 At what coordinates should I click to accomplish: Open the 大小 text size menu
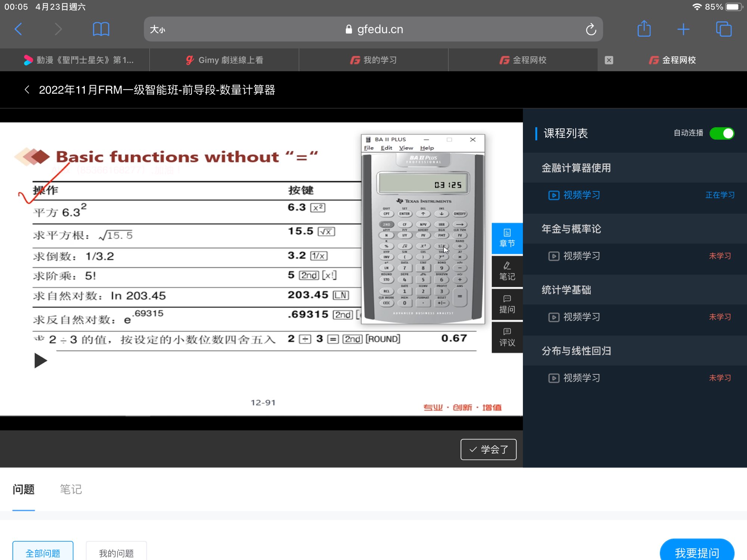pyautogui.click(x=157, y=29)
